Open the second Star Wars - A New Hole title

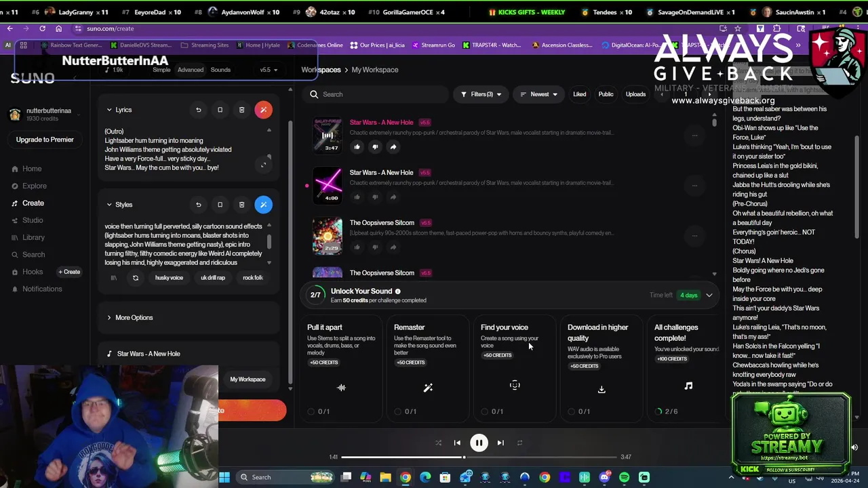(x=381, y=173)
